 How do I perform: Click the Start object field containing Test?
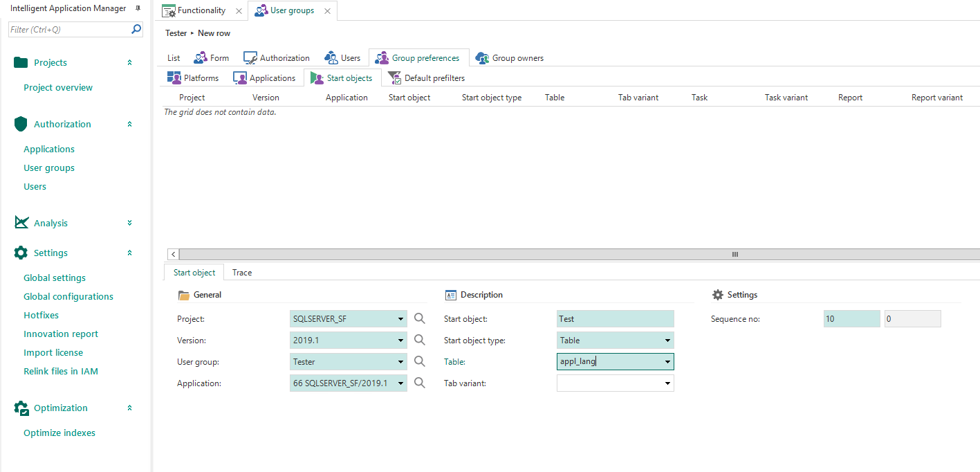pos(616,319)
